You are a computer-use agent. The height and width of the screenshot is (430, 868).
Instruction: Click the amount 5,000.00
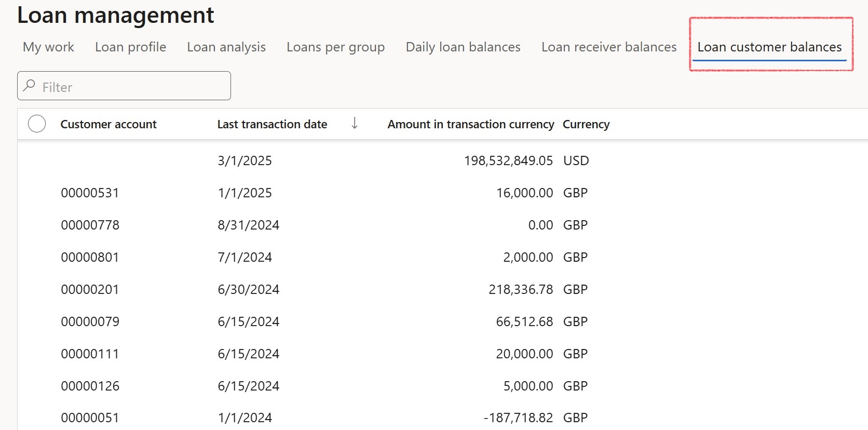pos(528,386)
